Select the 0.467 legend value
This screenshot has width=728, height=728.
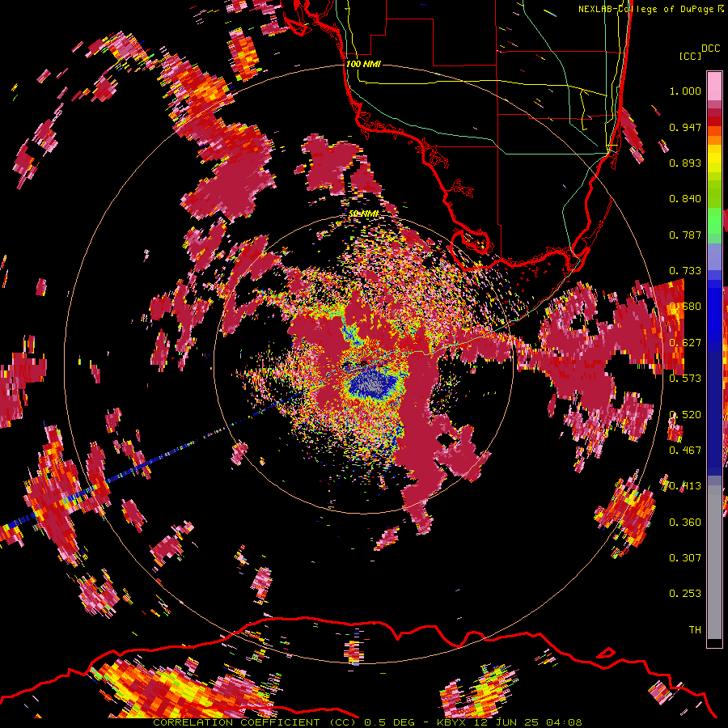coord(685,451)
